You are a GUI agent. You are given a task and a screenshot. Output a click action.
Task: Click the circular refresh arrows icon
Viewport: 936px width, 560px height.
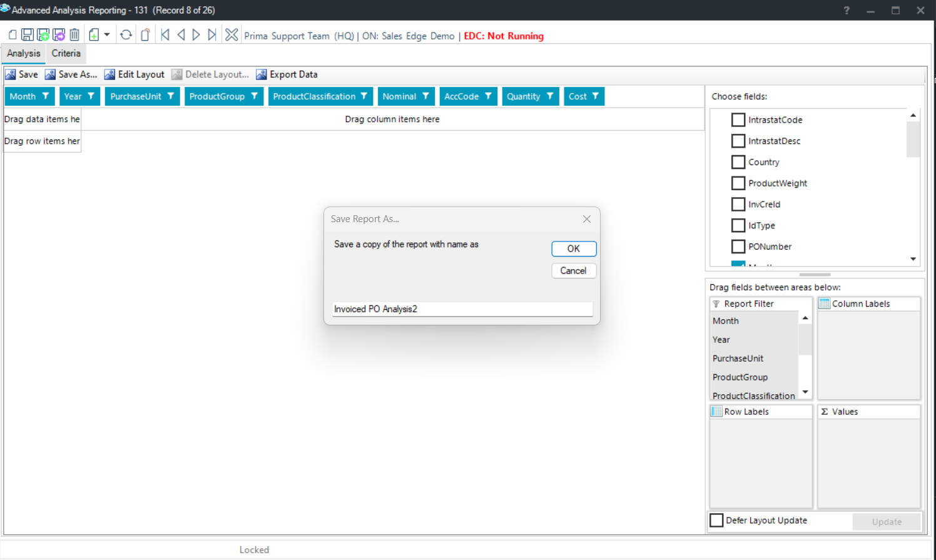[126, 35]
